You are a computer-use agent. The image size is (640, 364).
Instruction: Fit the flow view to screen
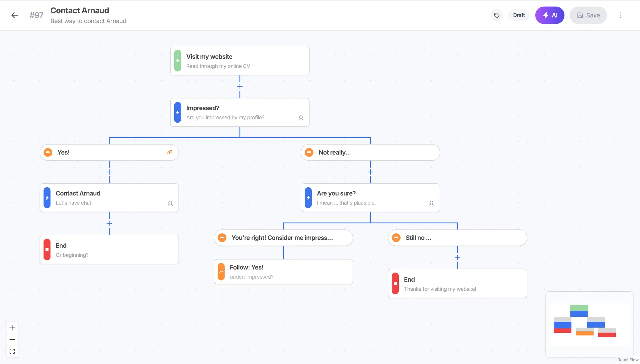click(x=12, y=351)
